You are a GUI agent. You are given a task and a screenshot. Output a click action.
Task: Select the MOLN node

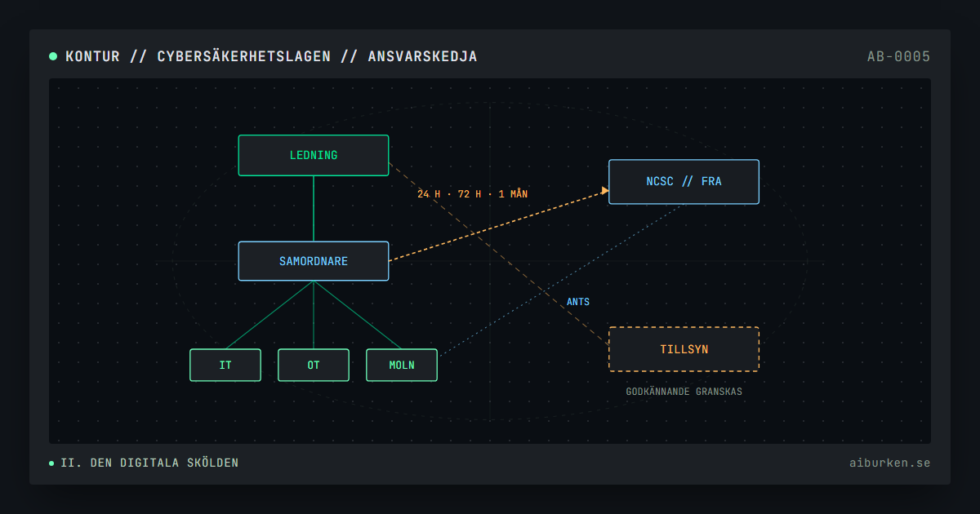coord(402,366)
